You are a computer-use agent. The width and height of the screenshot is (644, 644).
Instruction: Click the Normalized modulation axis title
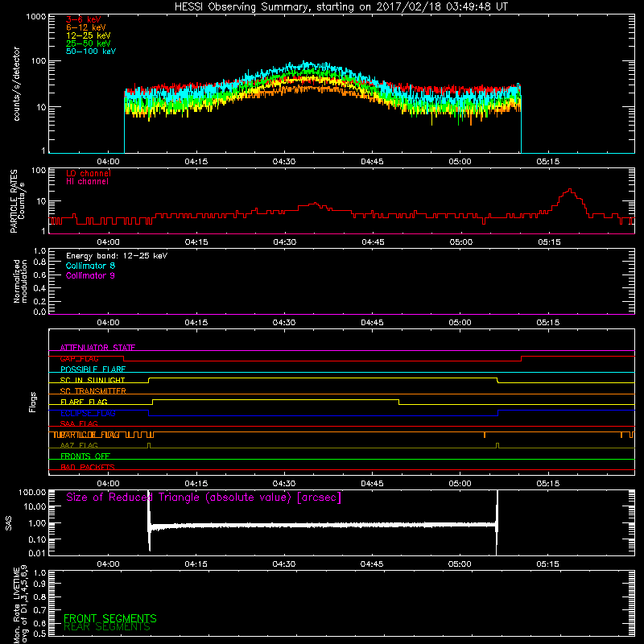tap(20, 281)
